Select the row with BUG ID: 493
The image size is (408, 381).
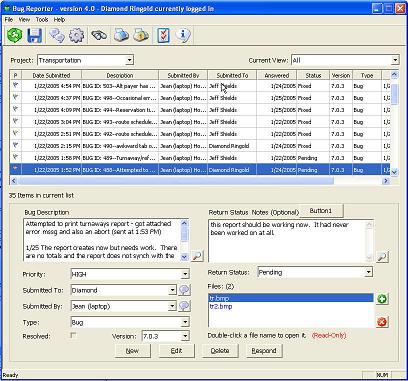pos(200,122)
